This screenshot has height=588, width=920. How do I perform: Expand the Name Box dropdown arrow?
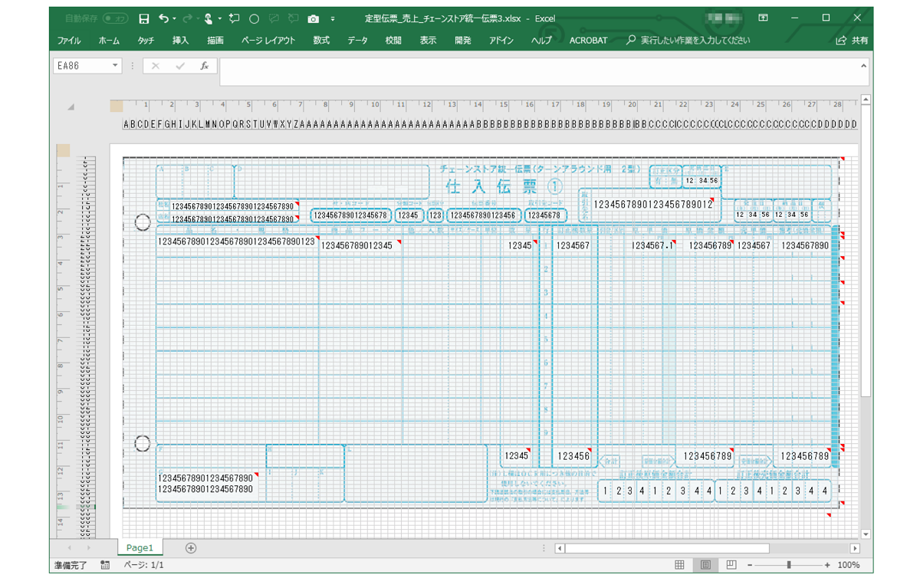click(116, 67)
